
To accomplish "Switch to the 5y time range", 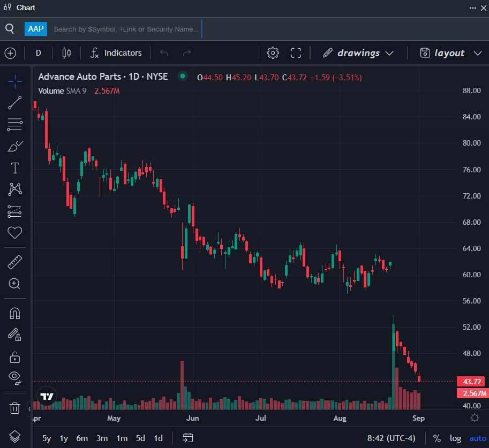I will point(47,438).
